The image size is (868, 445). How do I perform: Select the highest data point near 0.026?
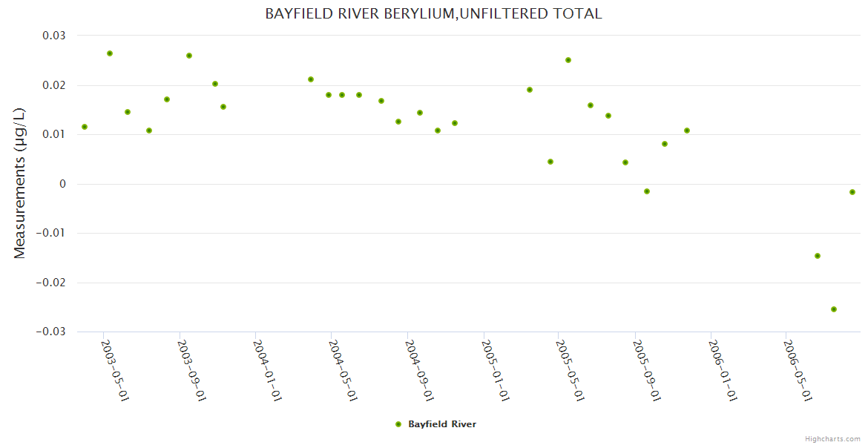point(110,53)
